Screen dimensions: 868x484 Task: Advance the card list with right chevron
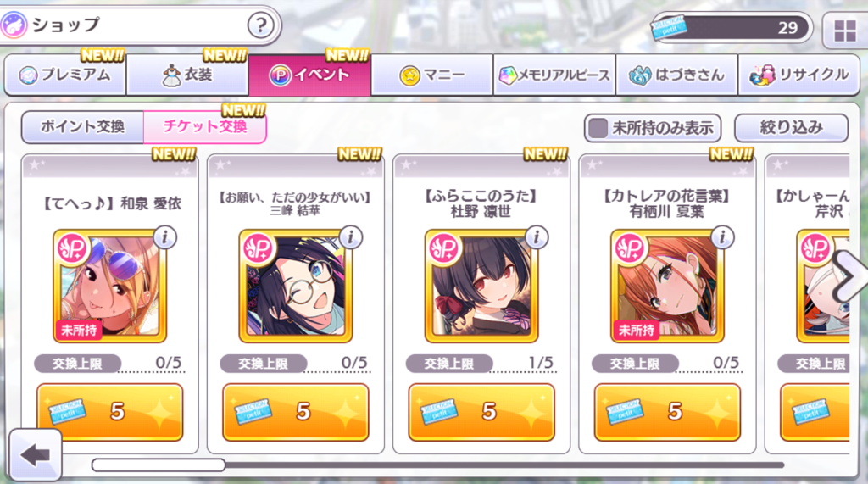849,277
